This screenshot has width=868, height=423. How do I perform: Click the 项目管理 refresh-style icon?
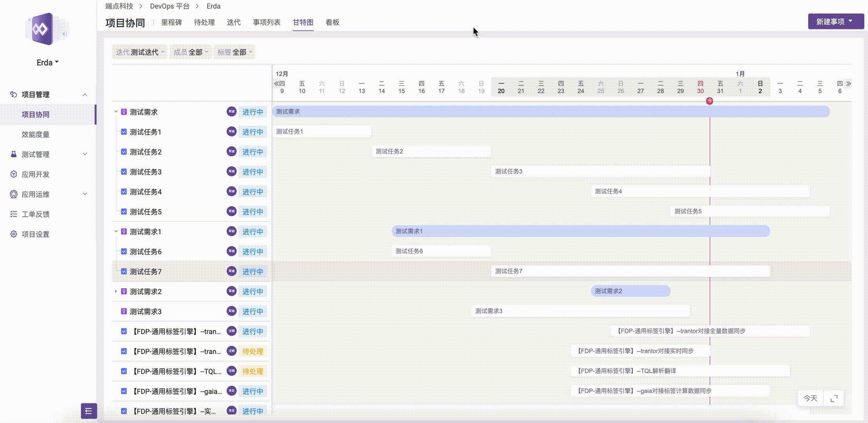tap(13, 94)
